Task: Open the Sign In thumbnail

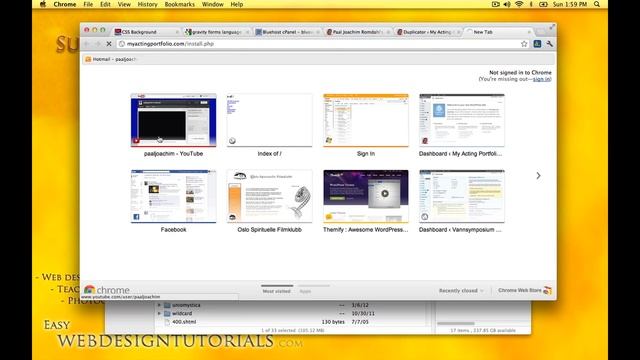Action: (x=366, y=120)
